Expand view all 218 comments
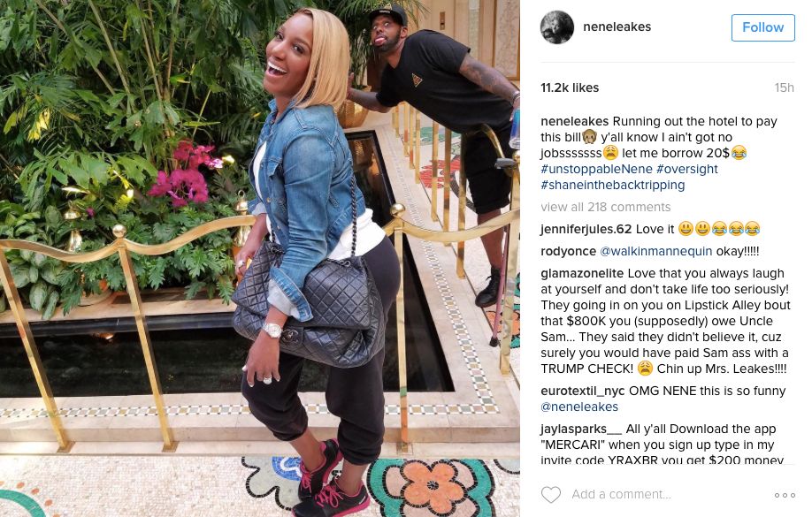Image resolution: width=812 pixels, height=517 pixels. pyautogui.click(x=605, y=207)
